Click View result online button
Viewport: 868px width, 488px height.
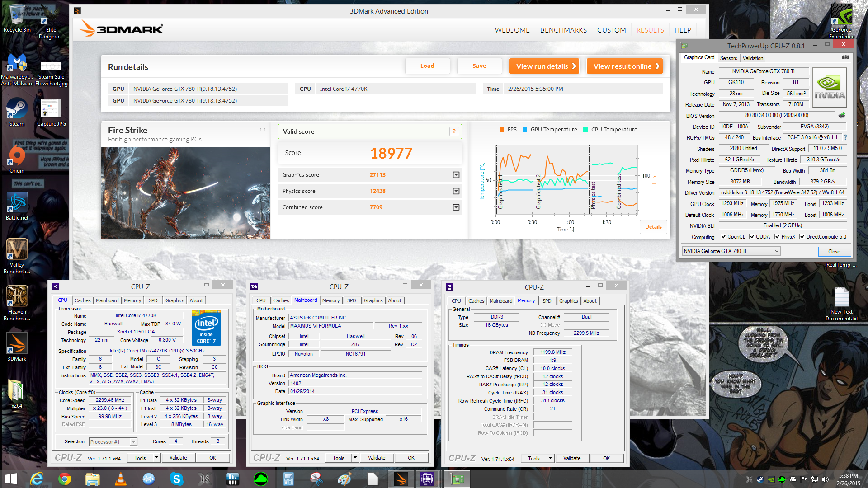coord(624,66)
